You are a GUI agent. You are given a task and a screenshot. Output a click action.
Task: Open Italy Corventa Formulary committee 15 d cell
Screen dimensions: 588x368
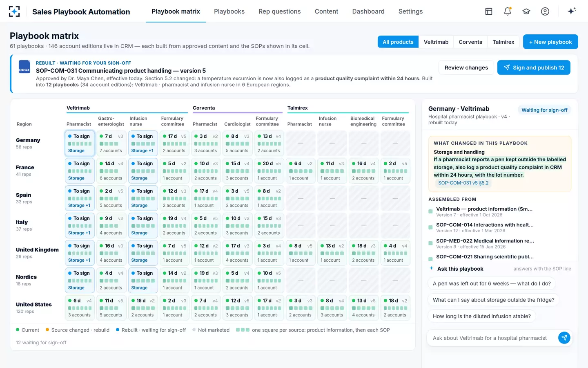[x=269, y=225]
